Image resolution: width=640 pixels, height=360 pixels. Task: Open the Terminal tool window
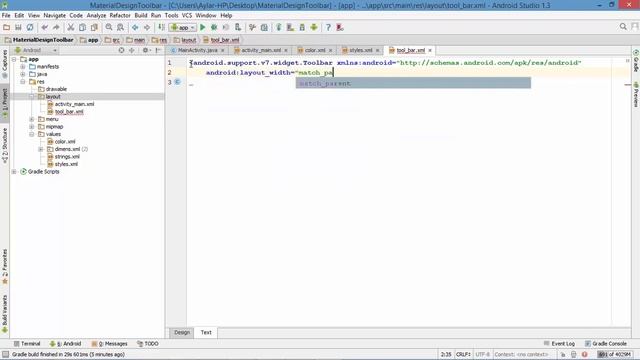point(27,344)
